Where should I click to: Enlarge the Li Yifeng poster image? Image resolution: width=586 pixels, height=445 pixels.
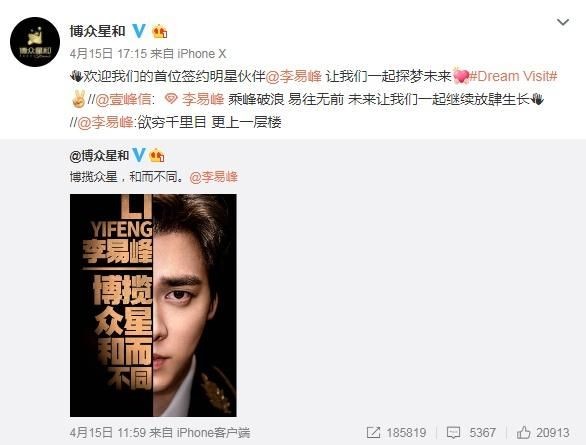click(x=153, y=305)
